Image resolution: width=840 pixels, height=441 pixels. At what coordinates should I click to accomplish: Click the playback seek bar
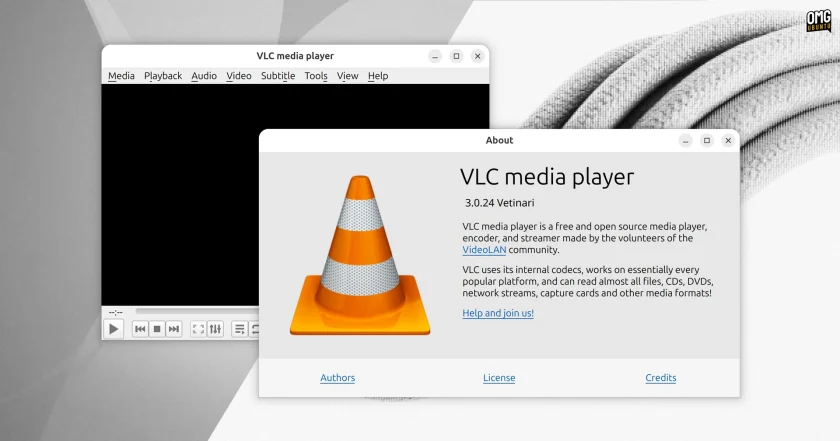(197, 311)
